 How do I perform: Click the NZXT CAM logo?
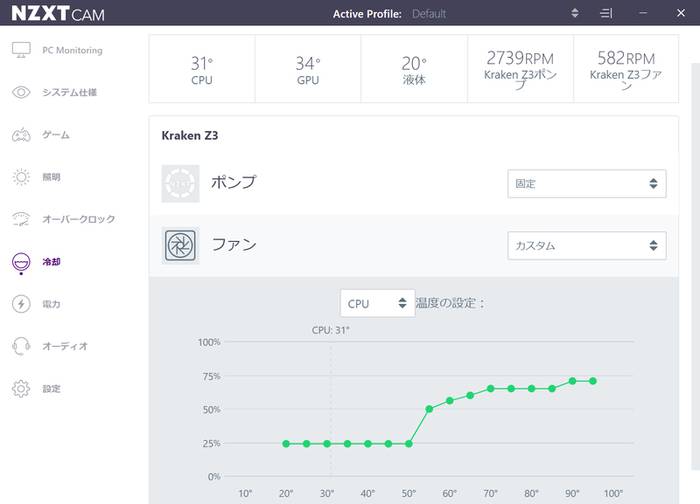[58, 13]
